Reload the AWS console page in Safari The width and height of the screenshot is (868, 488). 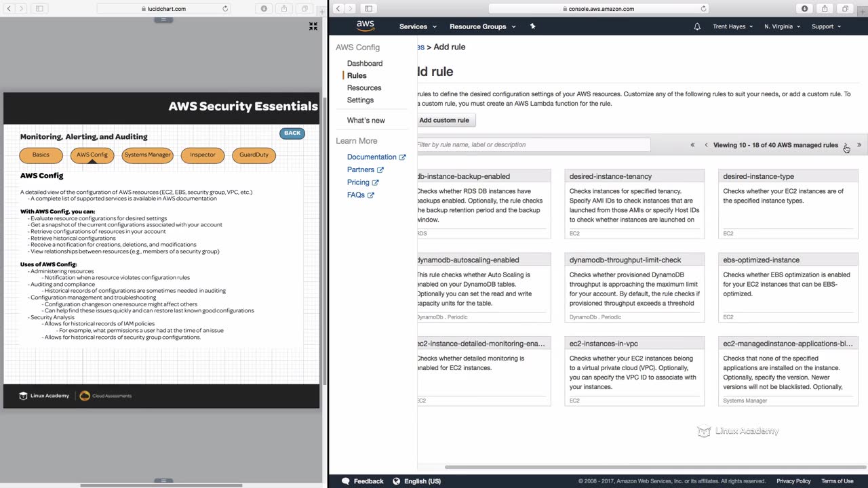(703, 9)
